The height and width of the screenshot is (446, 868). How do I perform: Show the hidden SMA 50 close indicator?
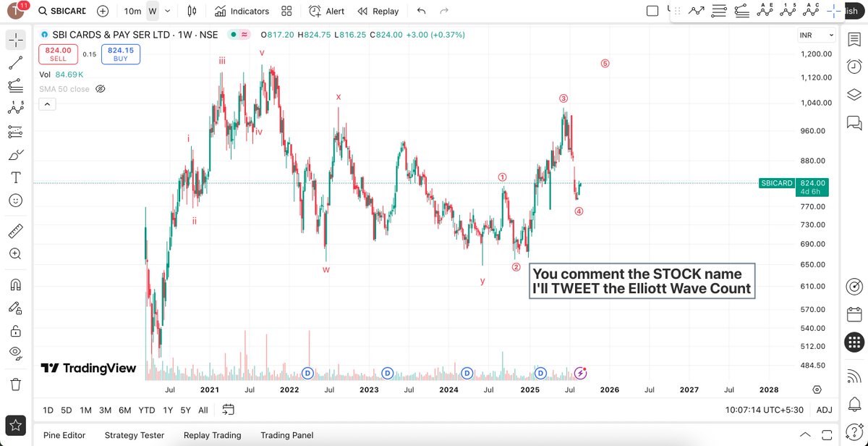[101, 88]
